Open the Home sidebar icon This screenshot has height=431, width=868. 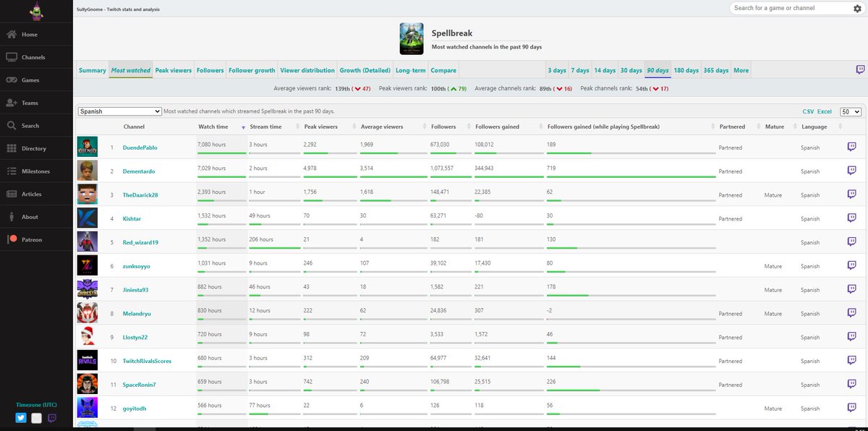click(x=12, y=35)
